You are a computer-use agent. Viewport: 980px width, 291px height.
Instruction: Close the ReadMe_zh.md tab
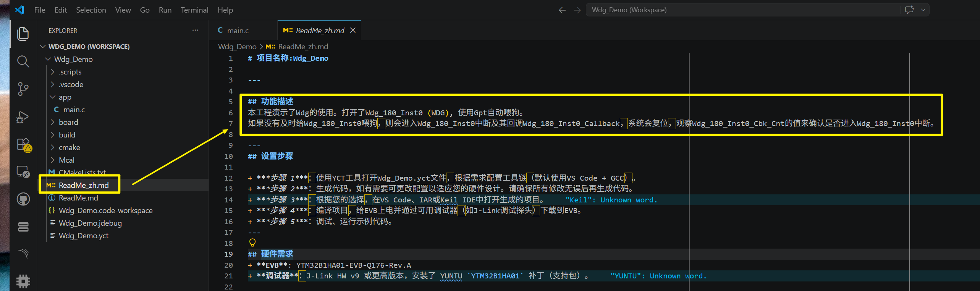(x=353, y=30)
